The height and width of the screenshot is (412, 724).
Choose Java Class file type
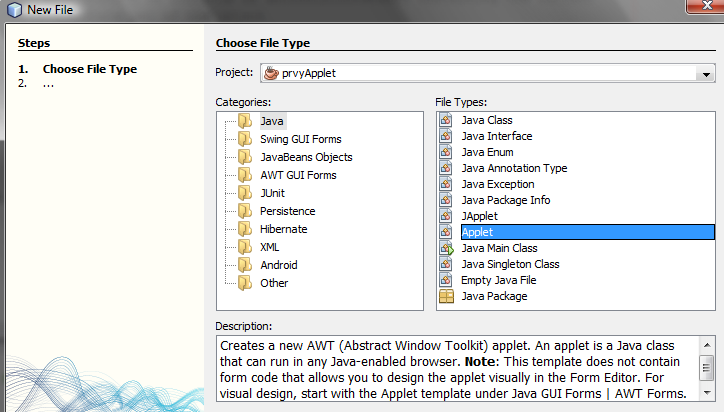point(487,120)
